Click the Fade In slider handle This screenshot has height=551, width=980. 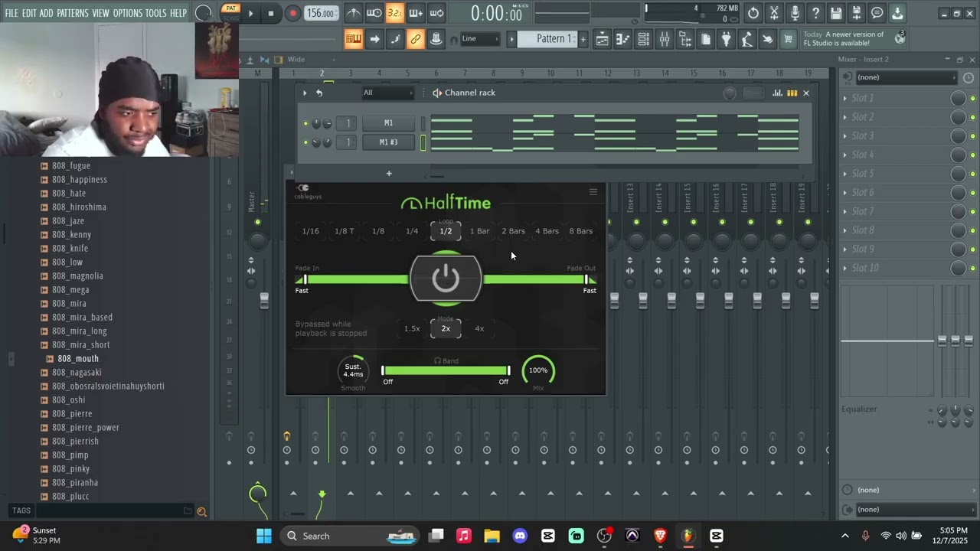pos(305,279)
